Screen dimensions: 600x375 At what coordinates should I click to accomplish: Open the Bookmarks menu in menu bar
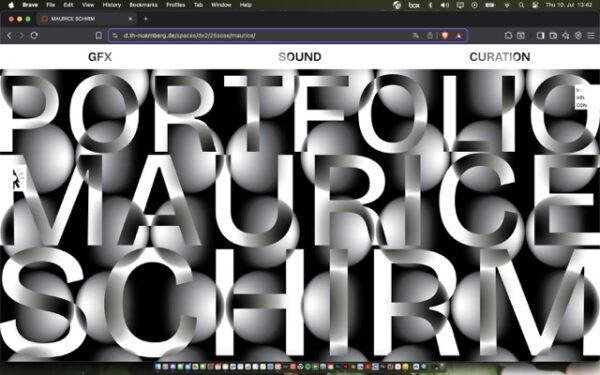143,5
